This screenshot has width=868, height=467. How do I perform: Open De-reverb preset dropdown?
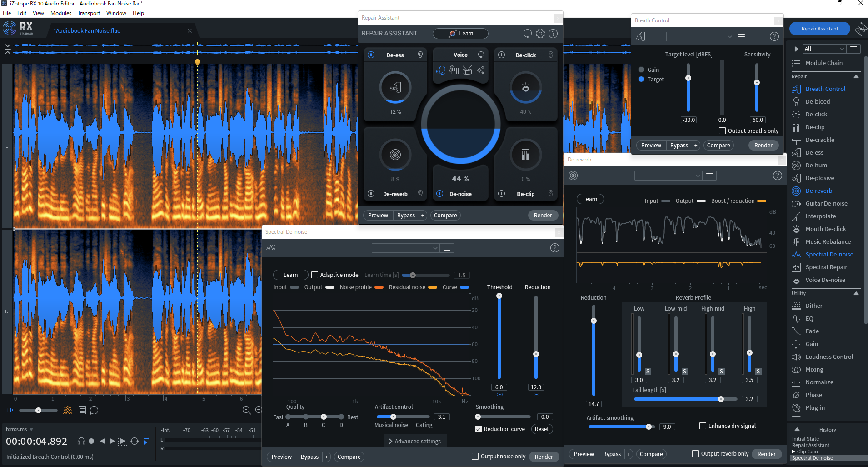[668, 176]
